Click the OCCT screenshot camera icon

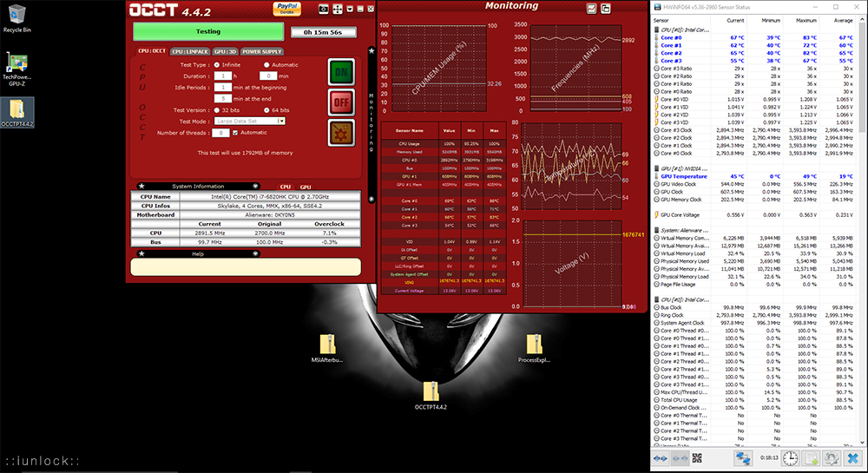click(x=324, y=9)
